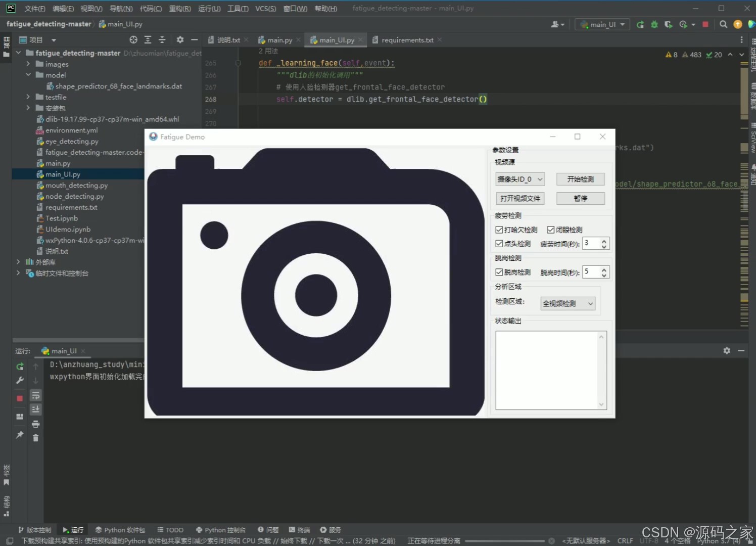Click next highlighted error down arrow
Screen dimensions: 756x546
click(x=742, y=55)
